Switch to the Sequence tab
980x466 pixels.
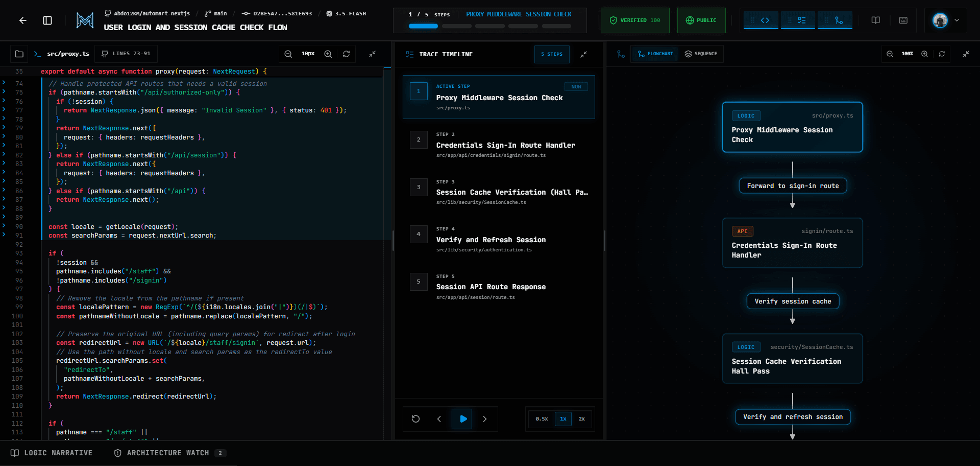701,54
